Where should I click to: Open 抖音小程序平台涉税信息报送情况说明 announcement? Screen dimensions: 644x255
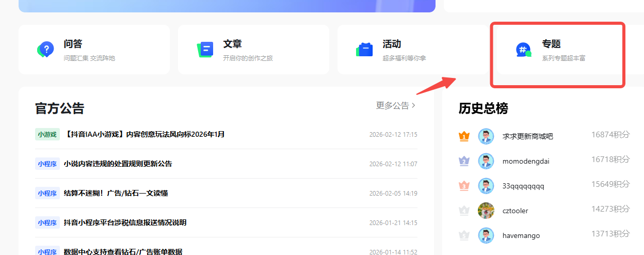(x=125, y=222)
